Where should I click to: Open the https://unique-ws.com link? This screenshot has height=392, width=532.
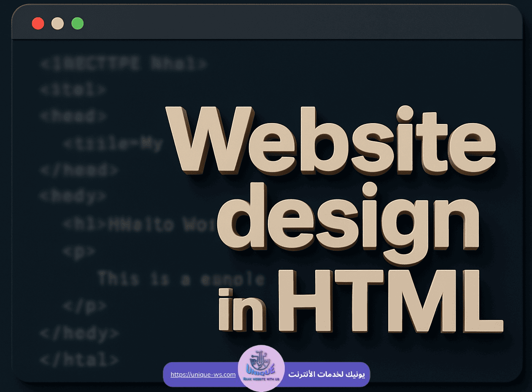tap(203, 374)
